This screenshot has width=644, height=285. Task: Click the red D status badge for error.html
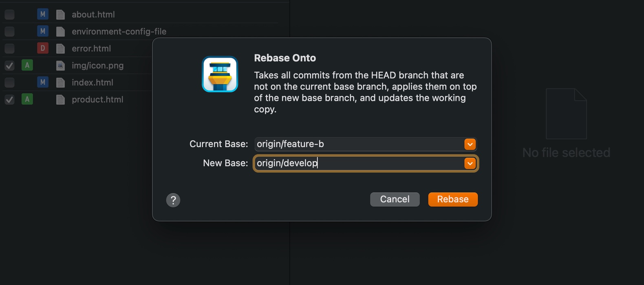[x=42, y=48]
